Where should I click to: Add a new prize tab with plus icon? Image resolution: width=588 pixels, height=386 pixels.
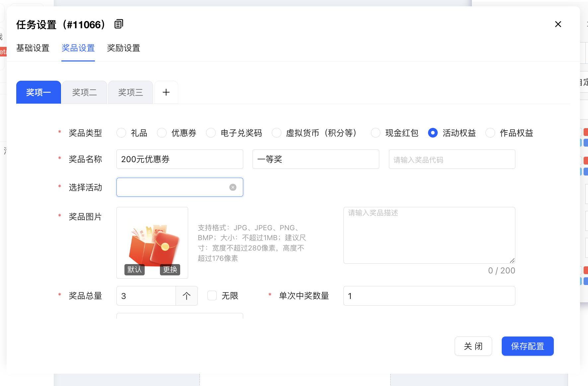(166, 92)
